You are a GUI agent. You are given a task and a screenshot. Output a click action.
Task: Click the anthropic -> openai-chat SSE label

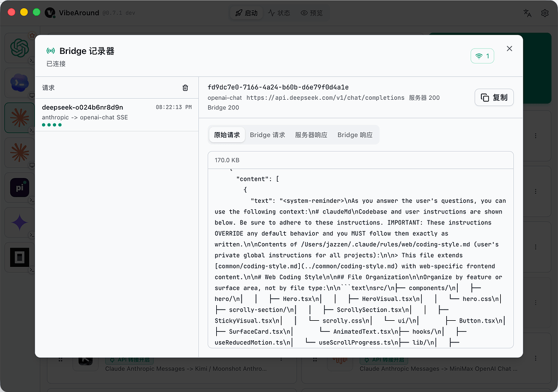85,118
